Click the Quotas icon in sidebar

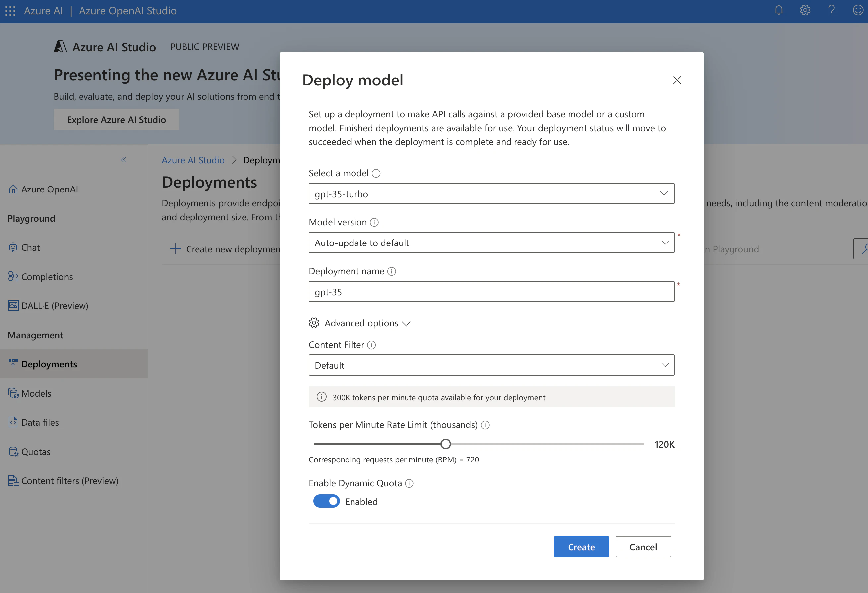pyautogui.click(x=13, y=452)
